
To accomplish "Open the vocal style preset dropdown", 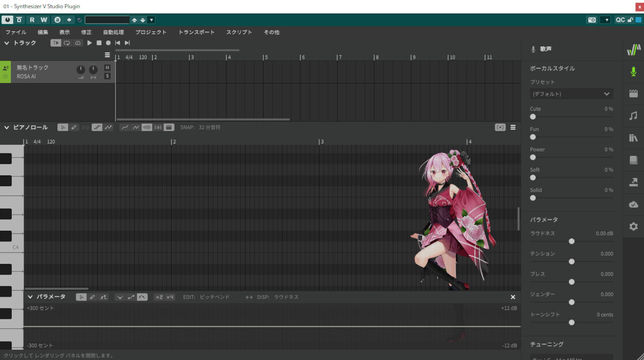I will (x=572, y=94).
